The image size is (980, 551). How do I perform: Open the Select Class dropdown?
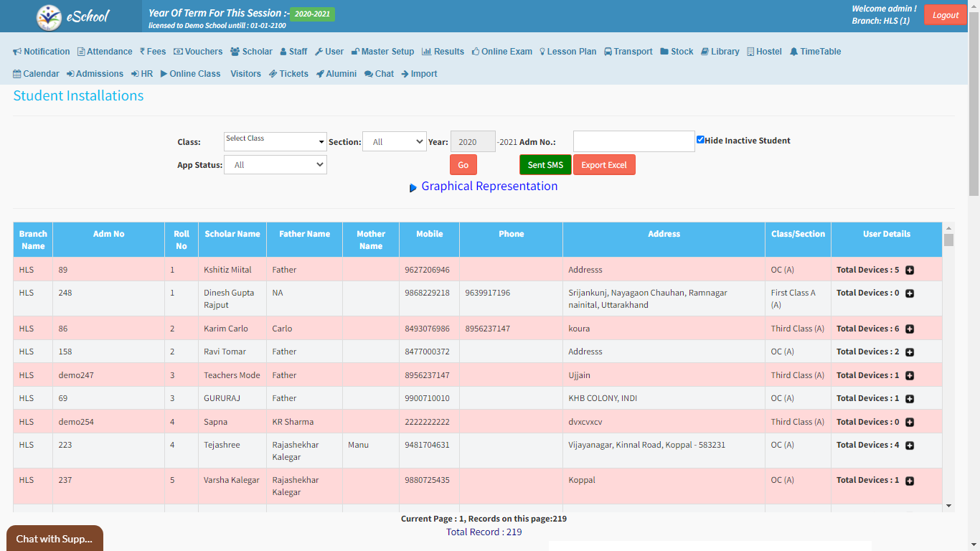click(x=275, y=142)
